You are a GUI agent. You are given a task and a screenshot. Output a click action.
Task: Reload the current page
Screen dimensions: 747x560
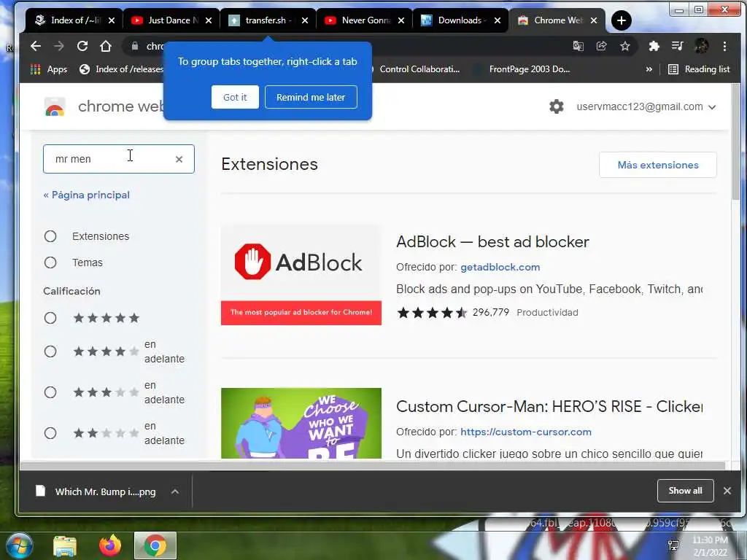82,46
